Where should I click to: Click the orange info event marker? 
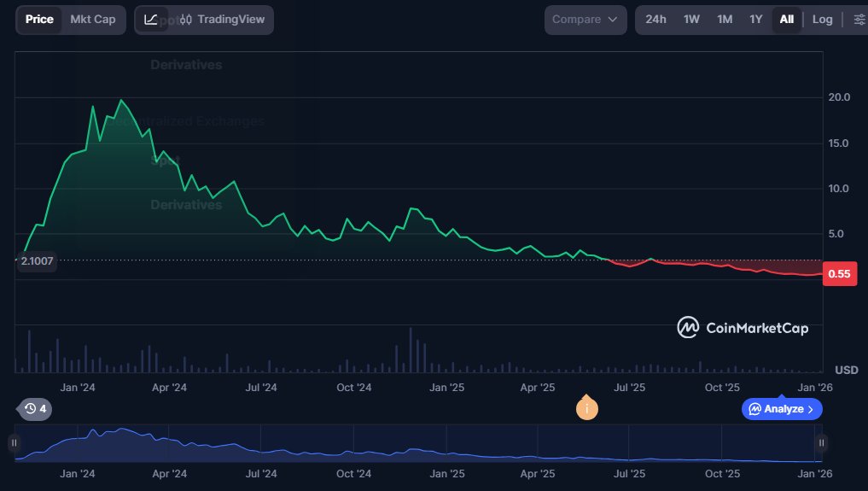point(586,408)
